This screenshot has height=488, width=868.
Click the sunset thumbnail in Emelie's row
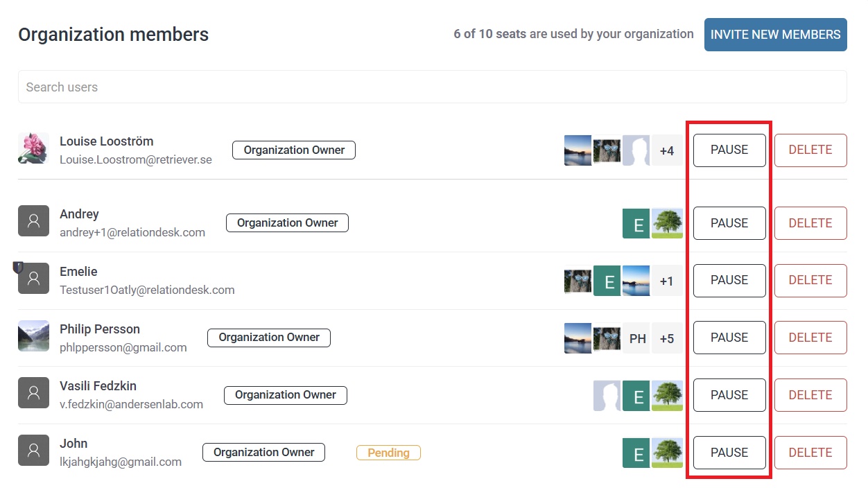tap(636, 281)
